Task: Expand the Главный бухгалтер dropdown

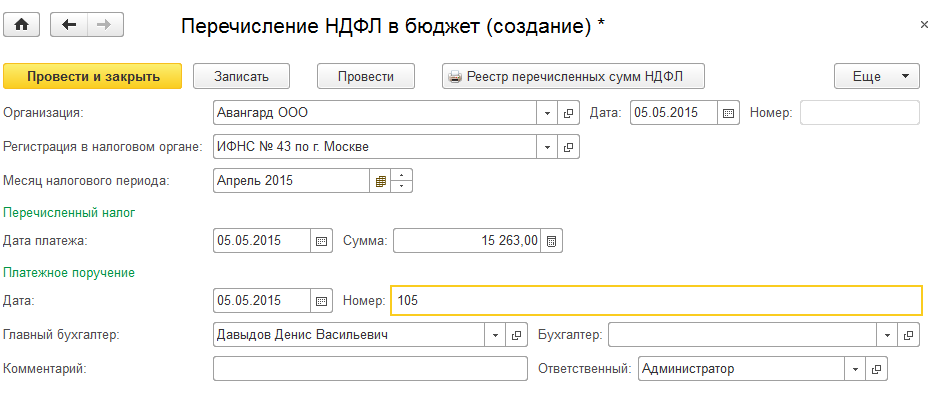Action: (496, 335)
